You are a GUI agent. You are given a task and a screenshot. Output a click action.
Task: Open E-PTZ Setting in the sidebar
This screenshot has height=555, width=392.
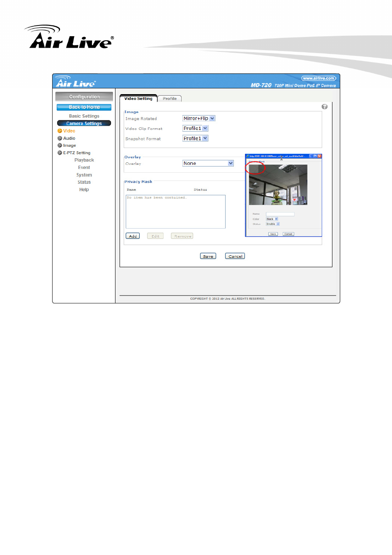[77, 153]
